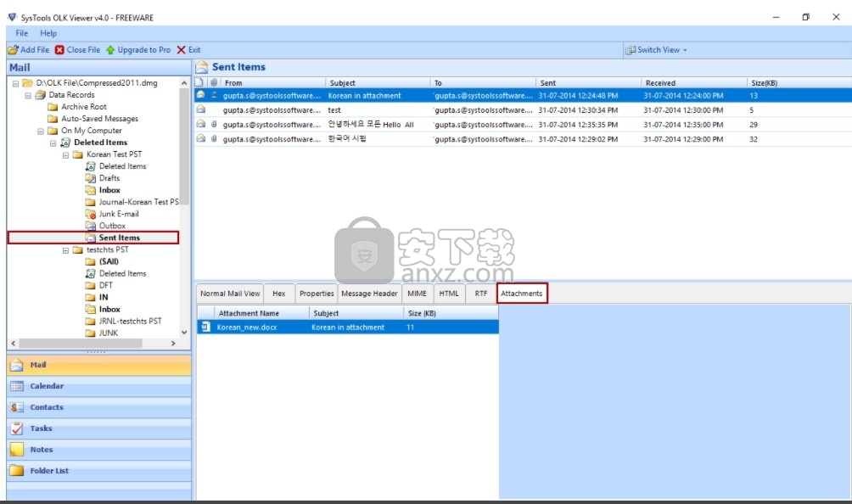Click the Tasks navigation icon
Image resolution: width=852 pixels, height=504 pixels.
pos(17,428)
